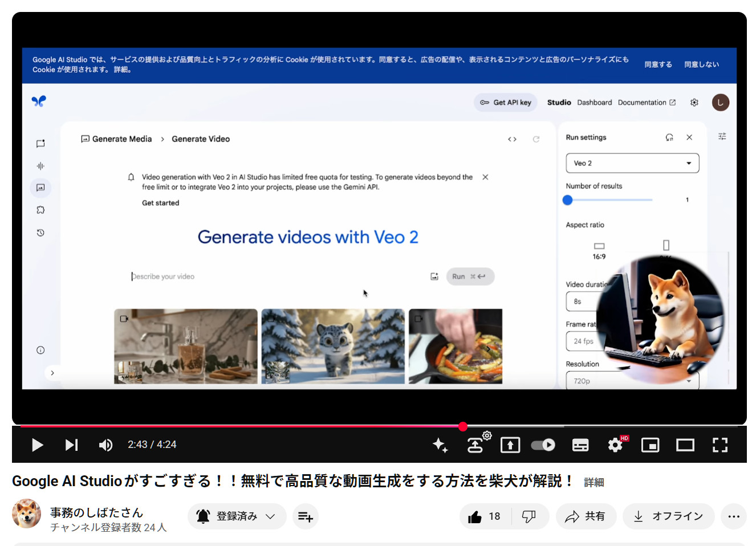This screenshot has width=756, height=546.
Task: Click the Google AI Studio logo
Action: [x=39, y=101]
